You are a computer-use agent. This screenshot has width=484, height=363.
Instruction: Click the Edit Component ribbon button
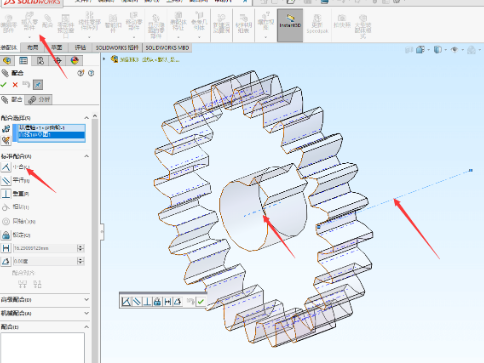[9, 24]
